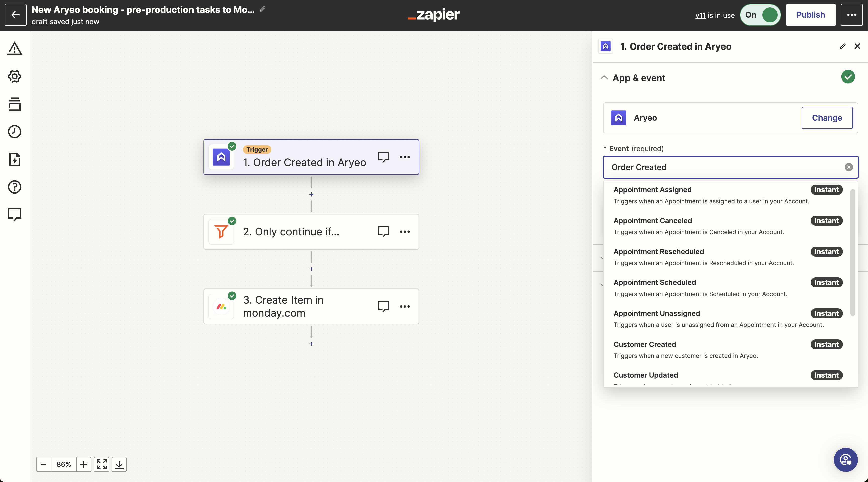The width and height of the screenshot is (868, 482).
Task: Select Customer Created event
Action: click(728, 350)
